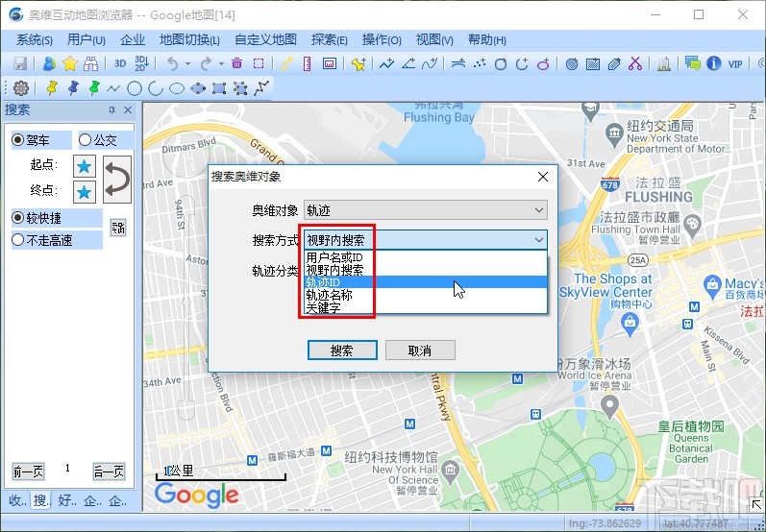Image resolution: width=766 pixels, height=532 pixels.
Task: Click the add star marker icon
Action: pos(358,64)
